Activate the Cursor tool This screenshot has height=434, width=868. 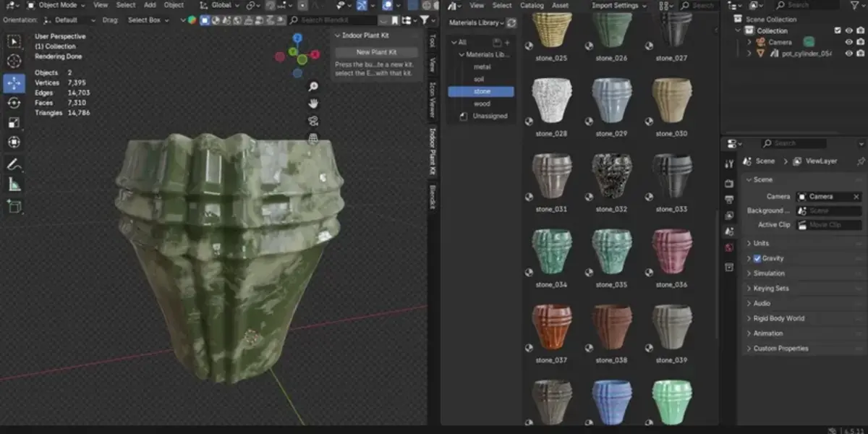point(14,61)
